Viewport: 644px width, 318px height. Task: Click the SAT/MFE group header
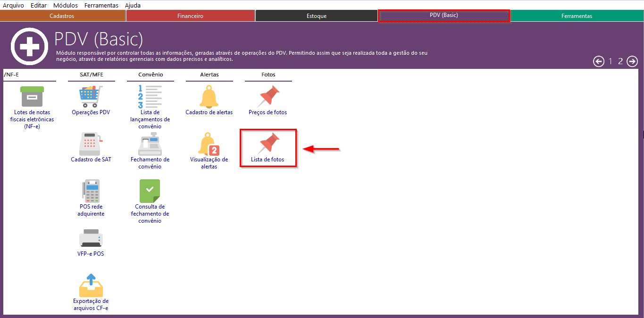click(92, 75)
